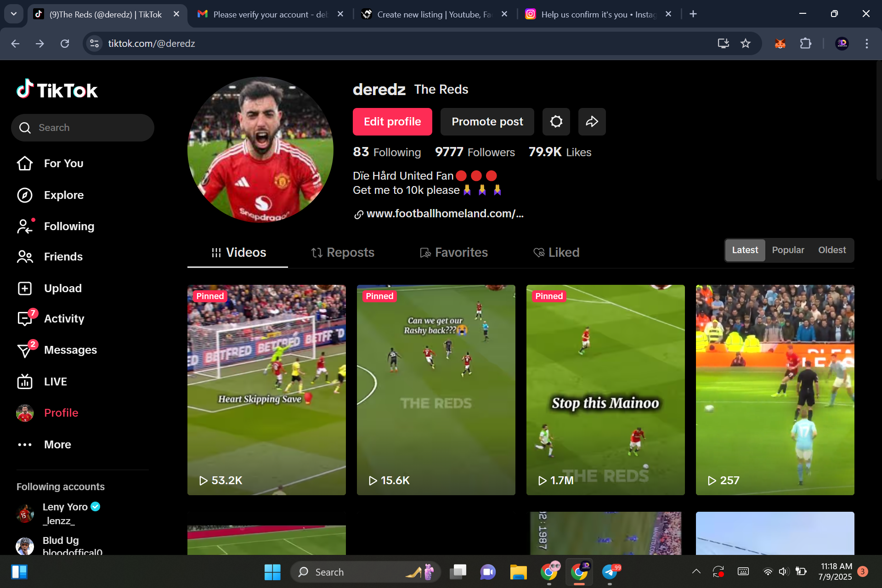Open Chrome profile avatar menu
The width and height of the screenshot is (882, 588).
842,44
